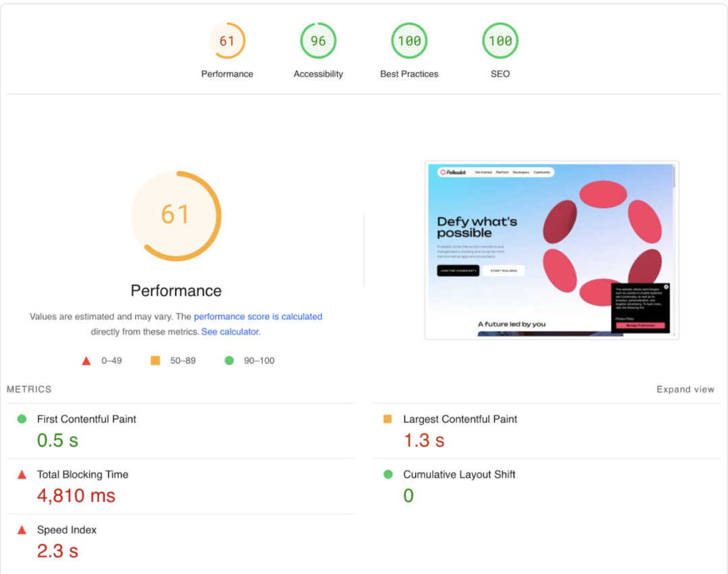Click the '1.3 s' Largest Contentful Paint value
This screenshot has width=728, height=574.
point(424,440)
